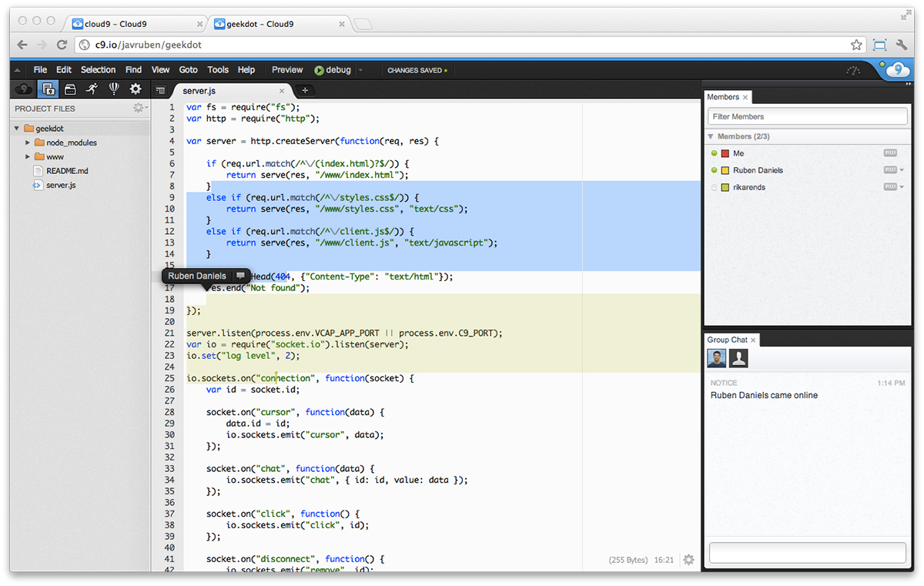The width and height of the screenshot is (924, 586).
Task: Open the Tools menu
Action: pos(218,70)
